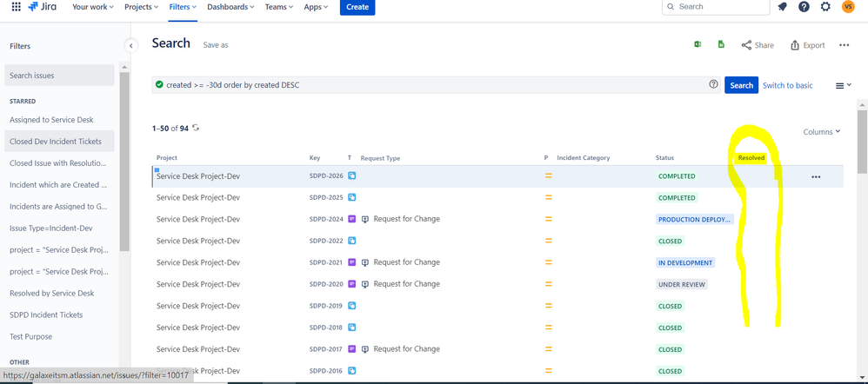This screenshot has width=868, height=384.
Task: Open the notifications bell icon
Action: click(x=782, y=7)
